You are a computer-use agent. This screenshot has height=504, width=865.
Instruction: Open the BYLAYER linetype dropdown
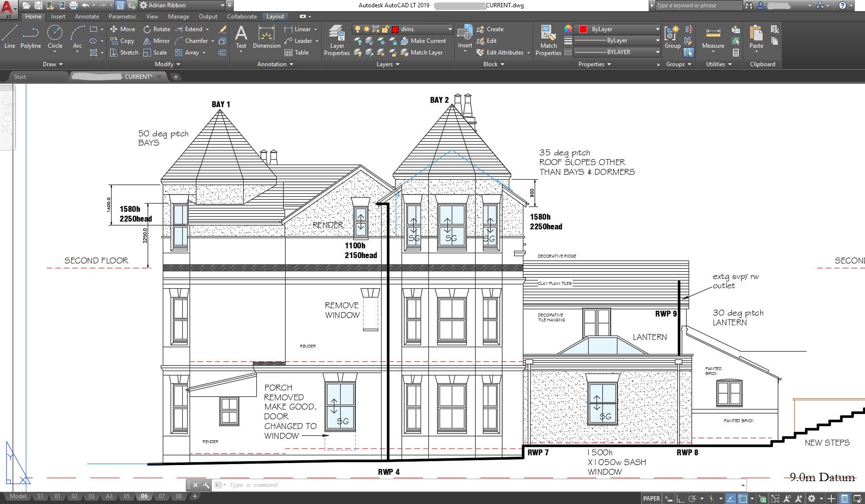pyautogui.click(x=657, y=52)
